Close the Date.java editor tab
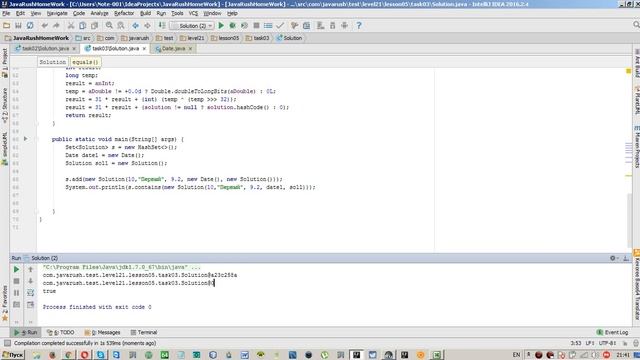Screen dimensions: 640x360 pos(190,49)
